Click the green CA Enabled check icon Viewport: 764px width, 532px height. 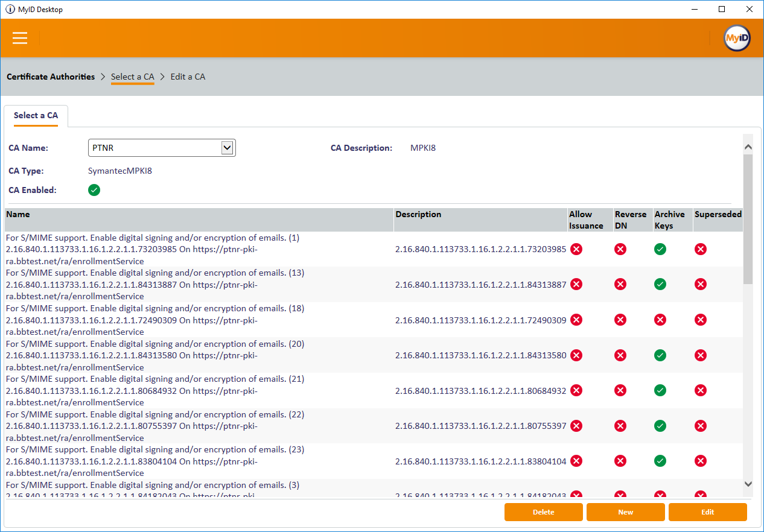pos(94,190)
